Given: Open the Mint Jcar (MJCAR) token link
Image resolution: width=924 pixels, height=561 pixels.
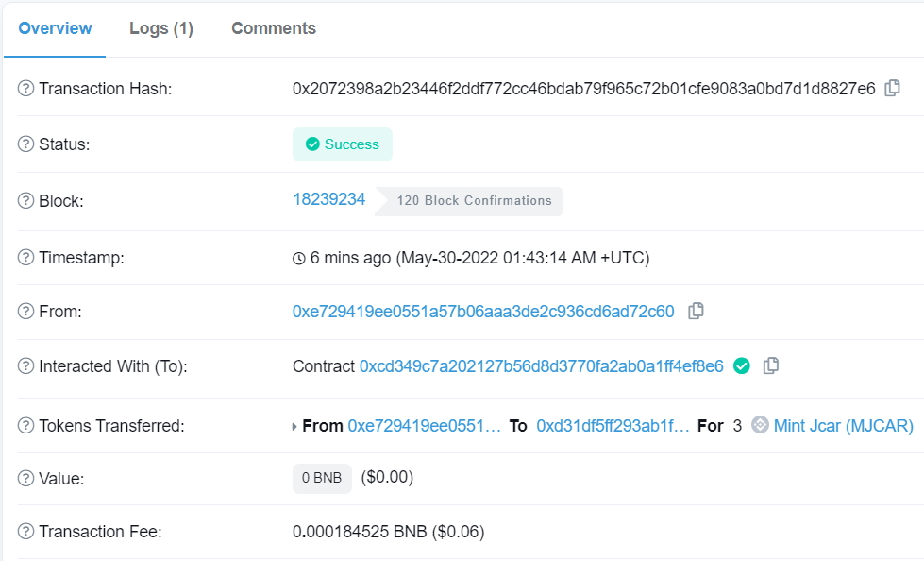Looking at the screenshot, I should 843,426.
